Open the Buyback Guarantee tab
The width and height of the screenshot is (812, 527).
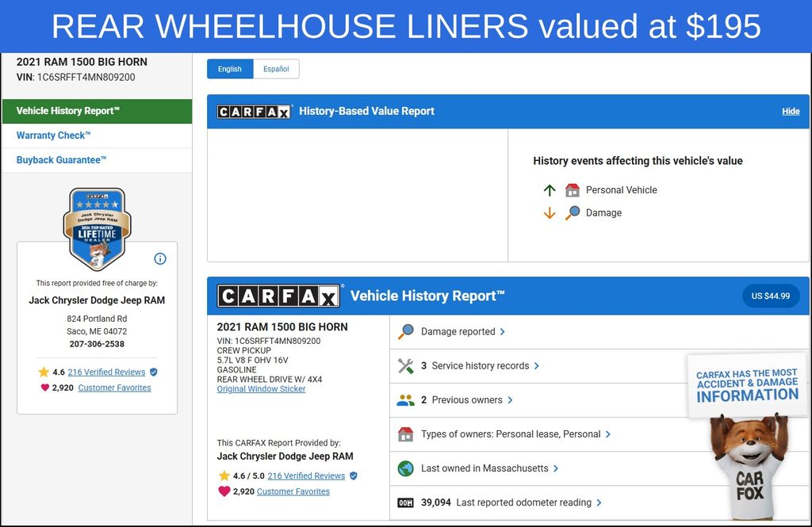pyautogui.click(x=97, y=161)
